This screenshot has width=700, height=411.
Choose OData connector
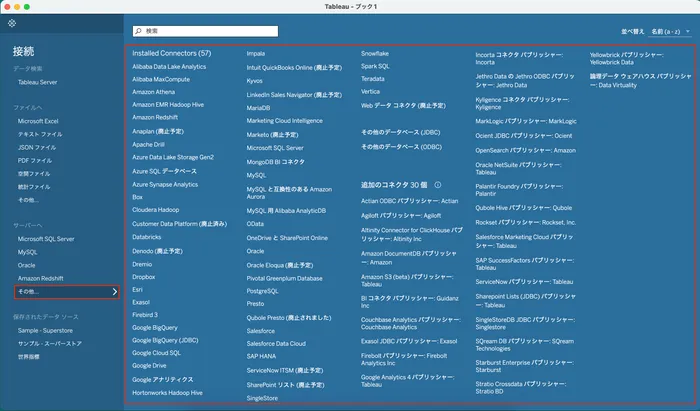(255, 224)
